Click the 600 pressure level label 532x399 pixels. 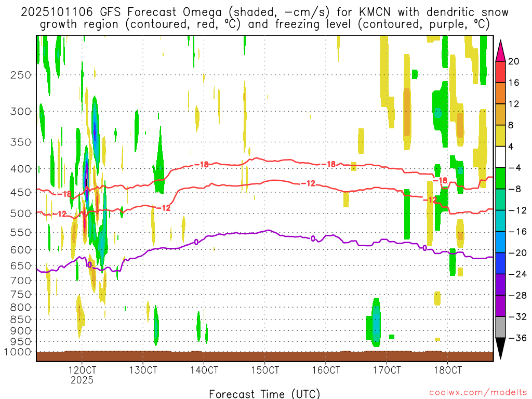20,250
